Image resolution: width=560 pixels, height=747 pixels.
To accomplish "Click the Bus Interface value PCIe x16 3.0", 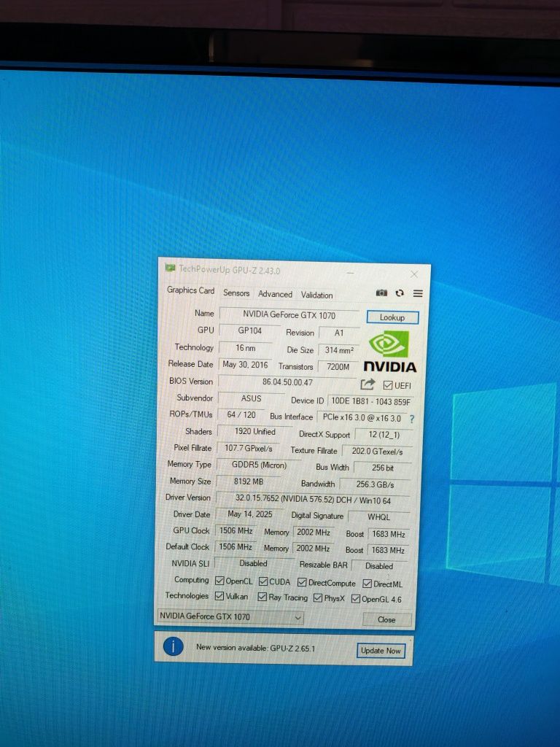I will [x=362, y=418].
